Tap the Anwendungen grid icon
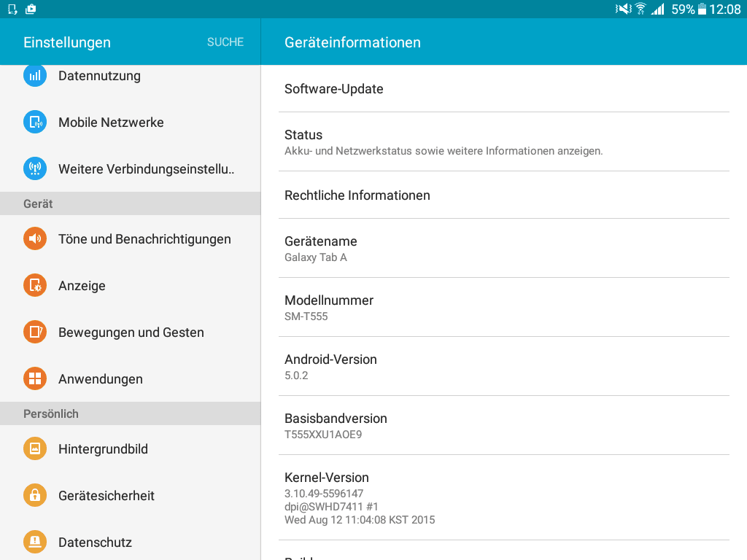747x560 pixels. [x=35, y=378]
